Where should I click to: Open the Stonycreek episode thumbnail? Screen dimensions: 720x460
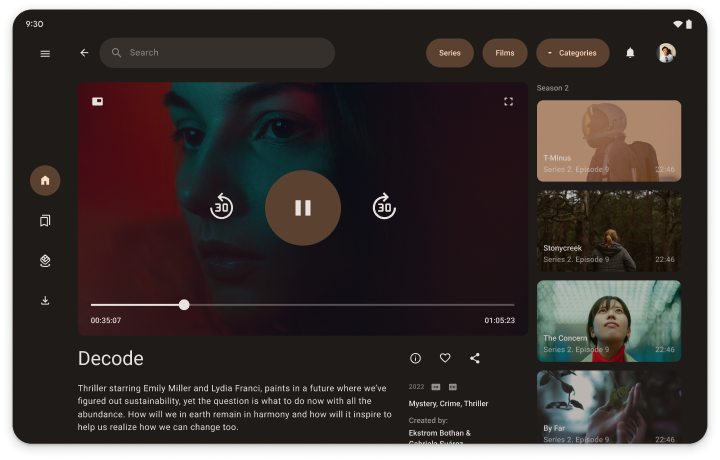608,231
